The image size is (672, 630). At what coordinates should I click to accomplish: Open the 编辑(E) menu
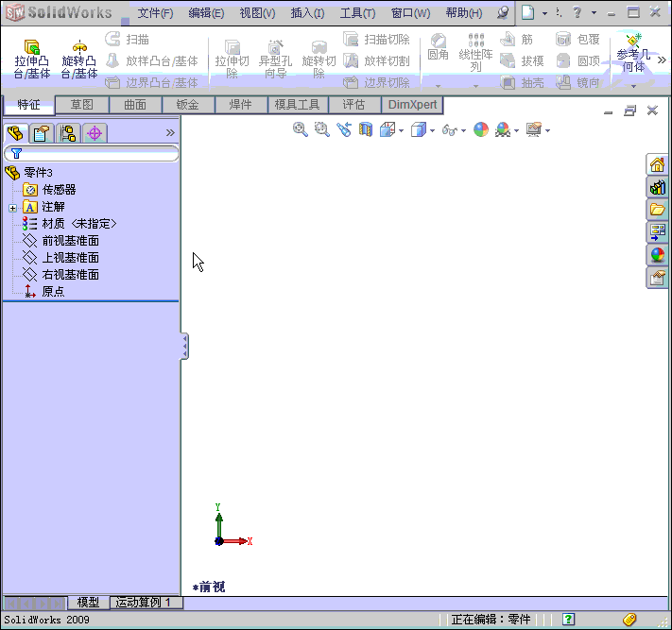(x=206, y=13)
